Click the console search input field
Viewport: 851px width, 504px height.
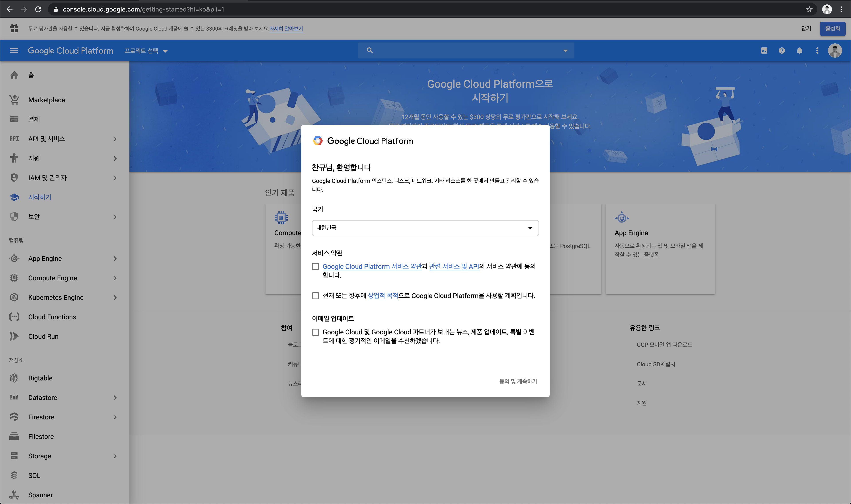click(466, 51)
